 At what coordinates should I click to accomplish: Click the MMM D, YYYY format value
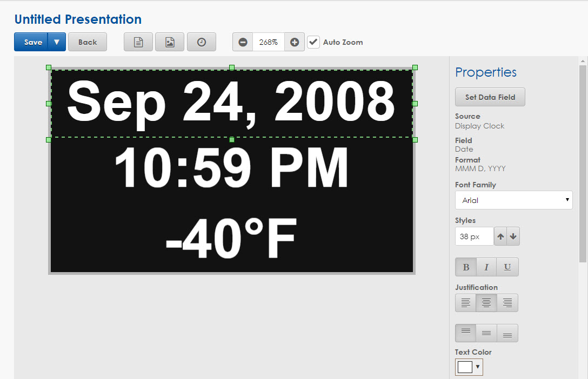[480, 168]
